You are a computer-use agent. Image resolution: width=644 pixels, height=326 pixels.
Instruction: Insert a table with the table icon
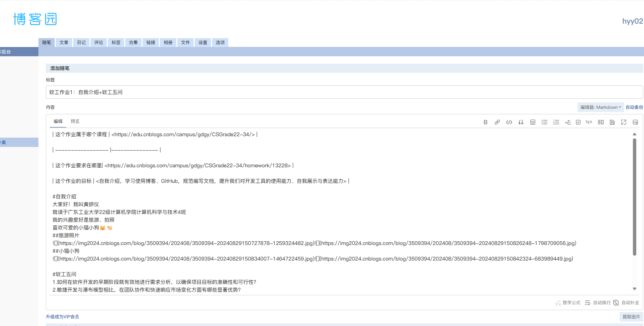533,122
